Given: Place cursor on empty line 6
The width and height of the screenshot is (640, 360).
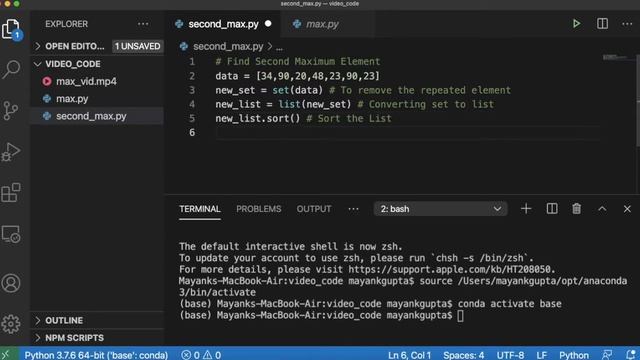Looking at the screenshot, I should (407, 133).
